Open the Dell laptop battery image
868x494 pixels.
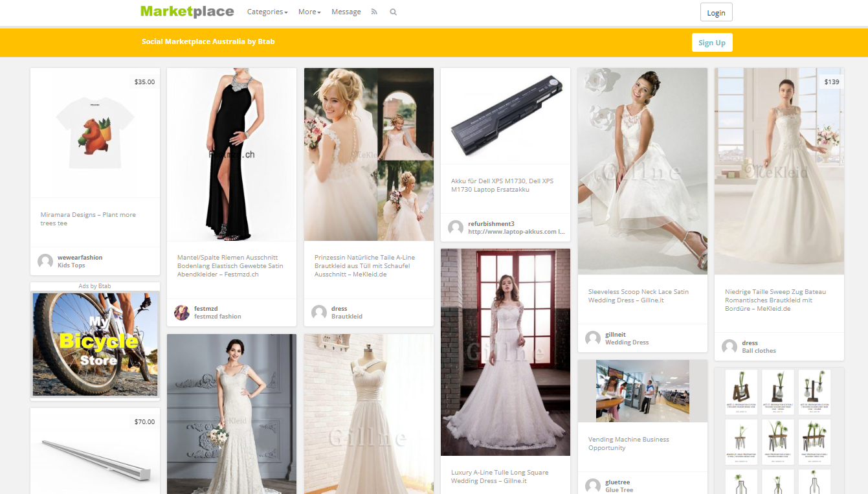click(506, 116)
